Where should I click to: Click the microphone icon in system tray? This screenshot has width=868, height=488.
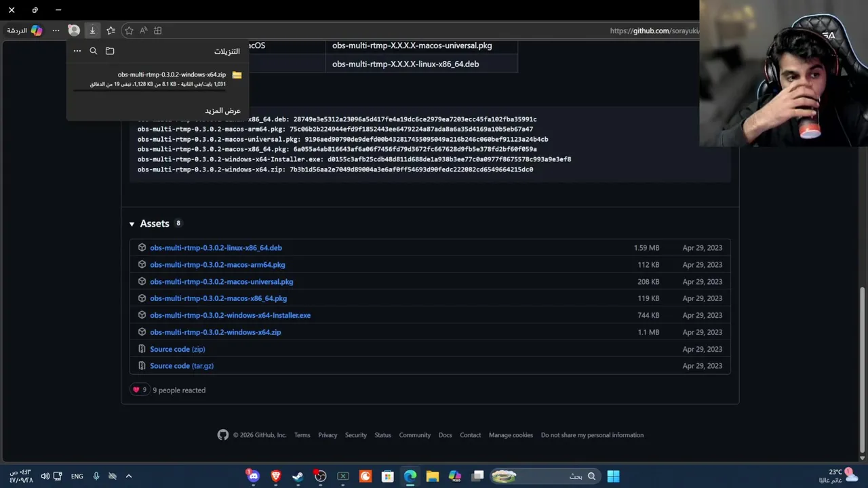96,476
